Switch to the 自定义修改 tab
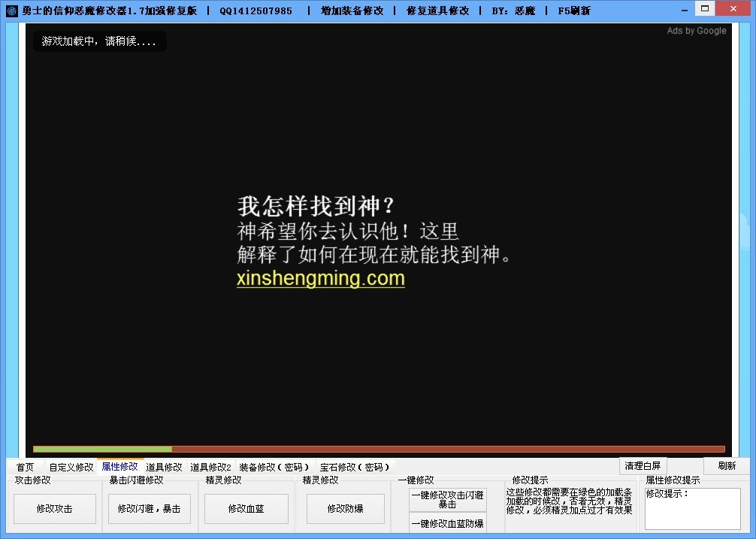The image size is (756, 539). (x=71, y=467)
